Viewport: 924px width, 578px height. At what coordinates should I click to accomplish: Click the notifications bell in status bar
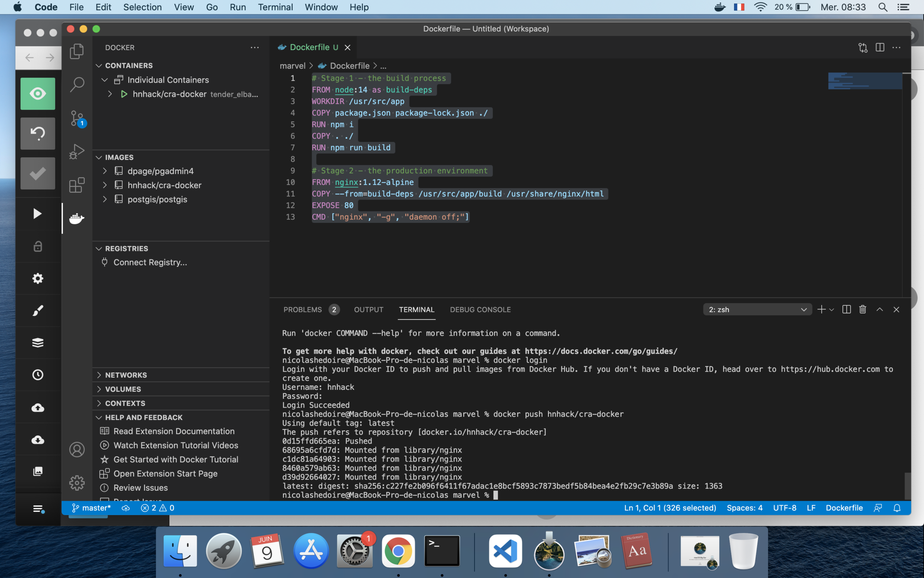coord(897,508)
